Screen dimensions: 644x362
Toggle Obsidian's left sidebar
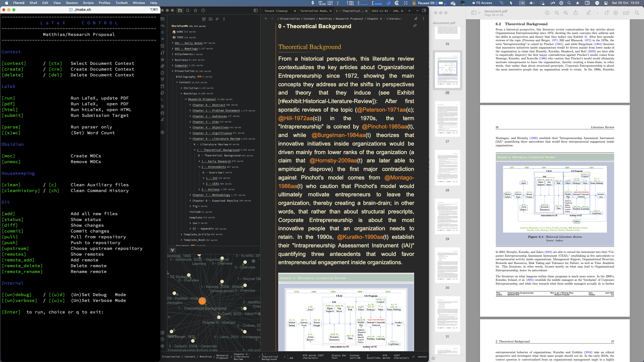[256, 11]
